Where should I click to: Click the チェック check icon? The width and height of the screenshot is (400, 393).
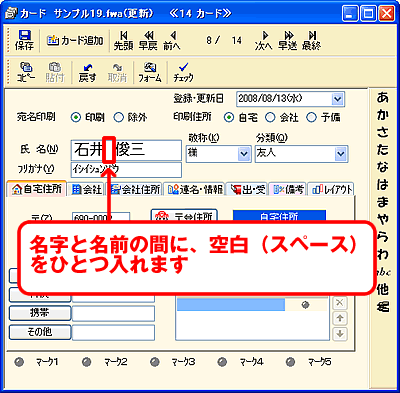point(183,72)
